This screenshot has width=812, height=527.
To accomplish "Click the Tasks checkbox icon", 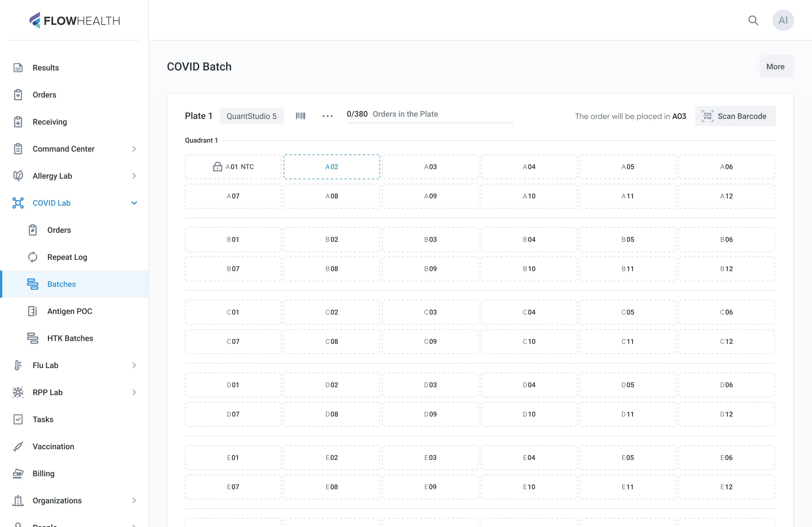I will point(18,419).
